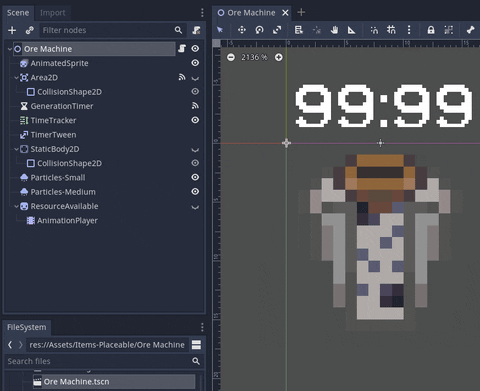The width and height of the screenshot is (480, 391).
Task: Toggle visibility of AnimatedSprite node
Action: (195, 63)
